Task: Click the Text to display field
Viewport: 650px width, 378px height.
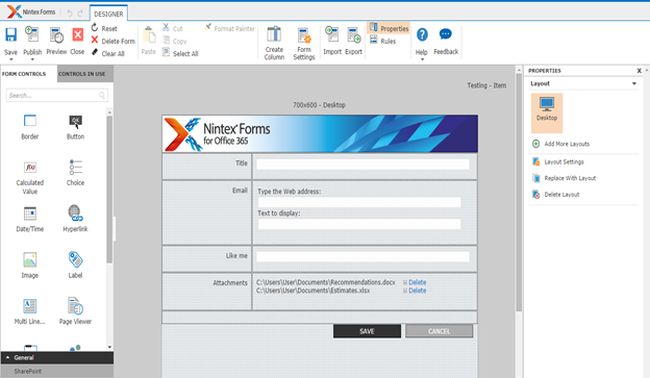Action: 359,224
